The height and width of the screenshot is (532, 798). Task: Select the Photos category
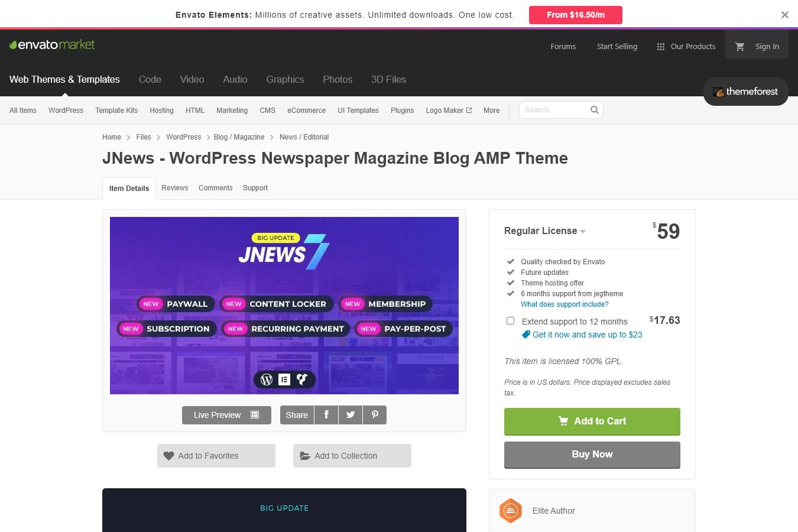coord(338,79)
